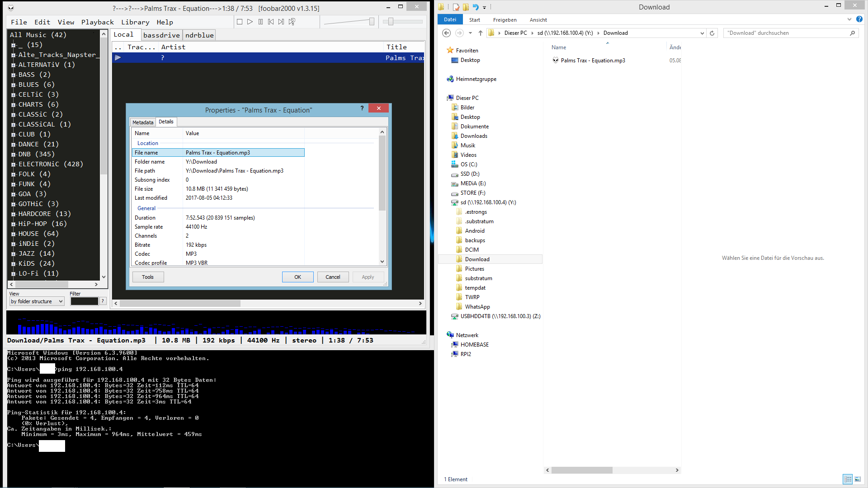Open the Datei ribbon tab in Explorer
The width and height of the screenshot is (868, 488).
click(450, 20)
